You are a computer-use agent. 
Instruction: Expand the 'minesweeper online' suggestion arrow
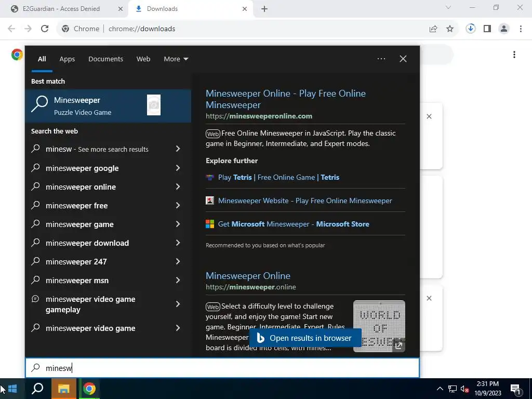click(178, 187)
